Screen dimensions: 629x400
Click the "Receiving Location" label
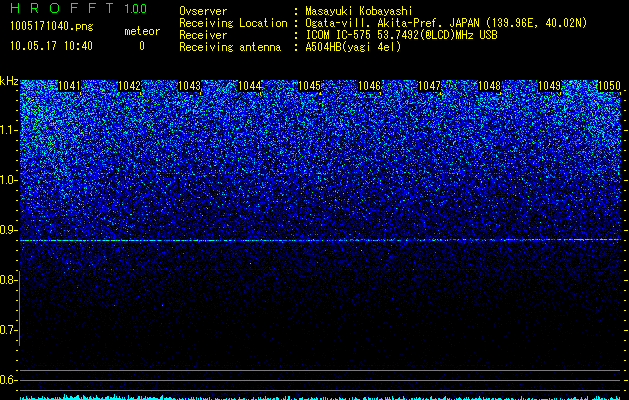[233, 23]
